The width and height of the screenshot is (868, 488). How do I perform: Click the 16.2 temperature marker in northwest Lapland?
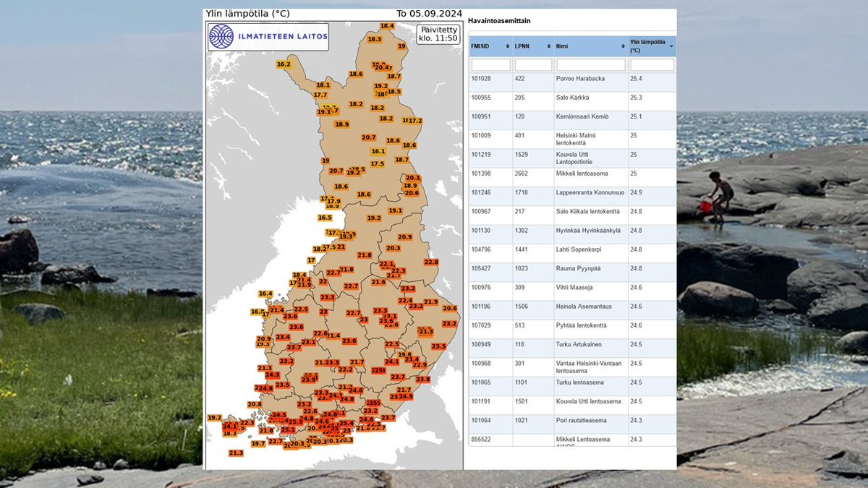283,64
